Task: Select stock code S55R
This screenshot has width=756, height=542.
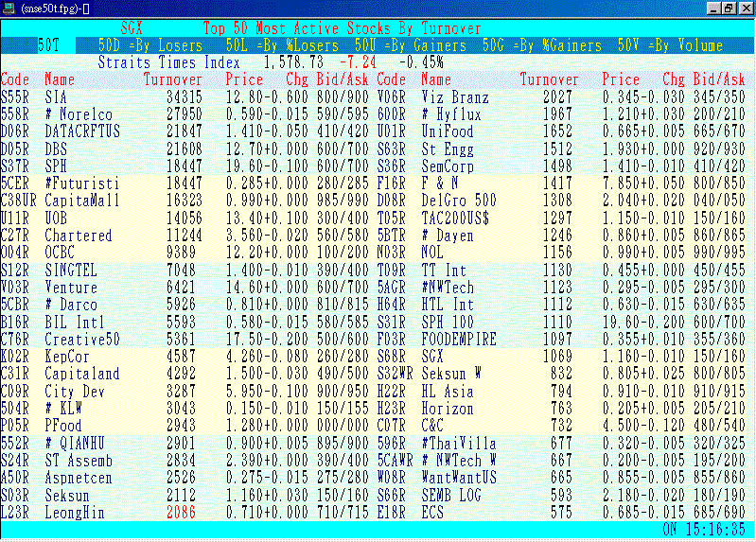Action: pyautogui.click(x=15, y=96)
